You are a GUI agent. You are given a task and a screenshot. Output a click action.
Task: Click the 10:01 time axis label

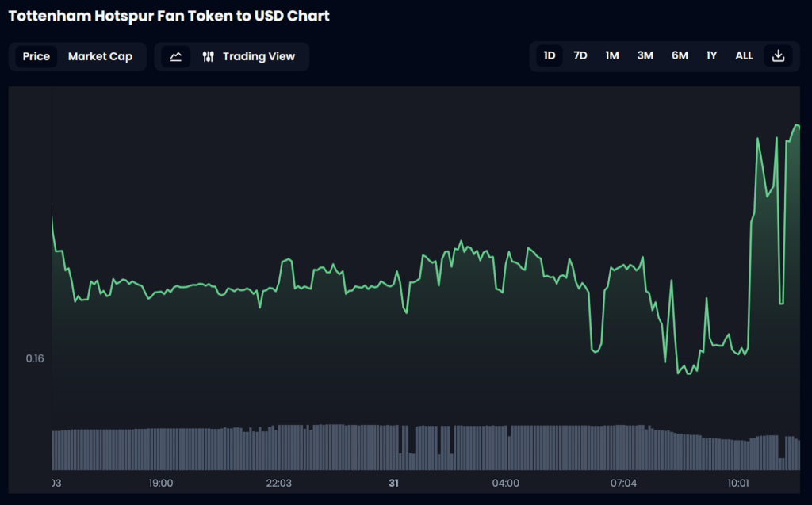coord(738,483)
